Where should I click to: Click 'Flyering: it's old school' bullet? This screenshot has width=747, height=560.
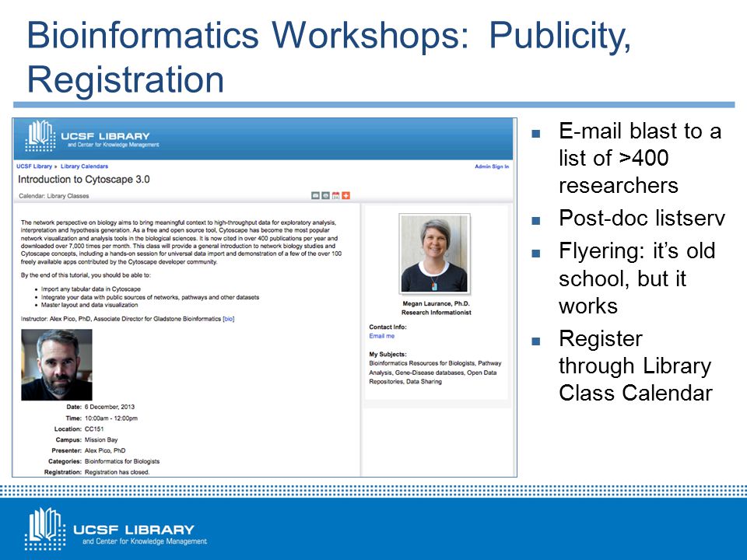[x=637, y=278]
